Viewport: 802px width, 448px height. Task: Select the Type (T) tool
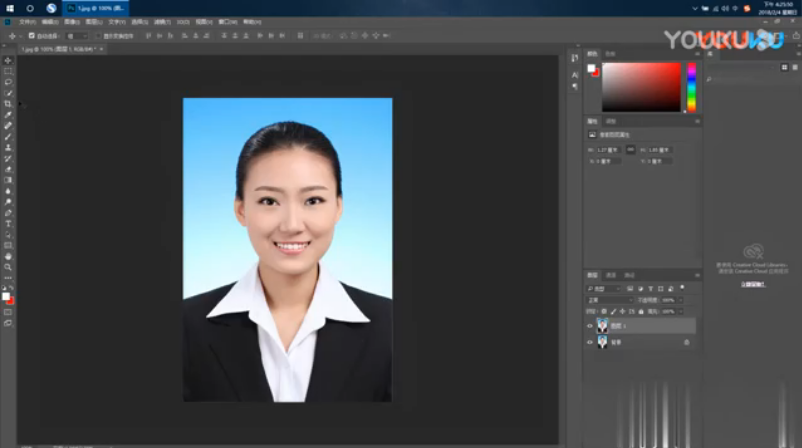(8, 223)
